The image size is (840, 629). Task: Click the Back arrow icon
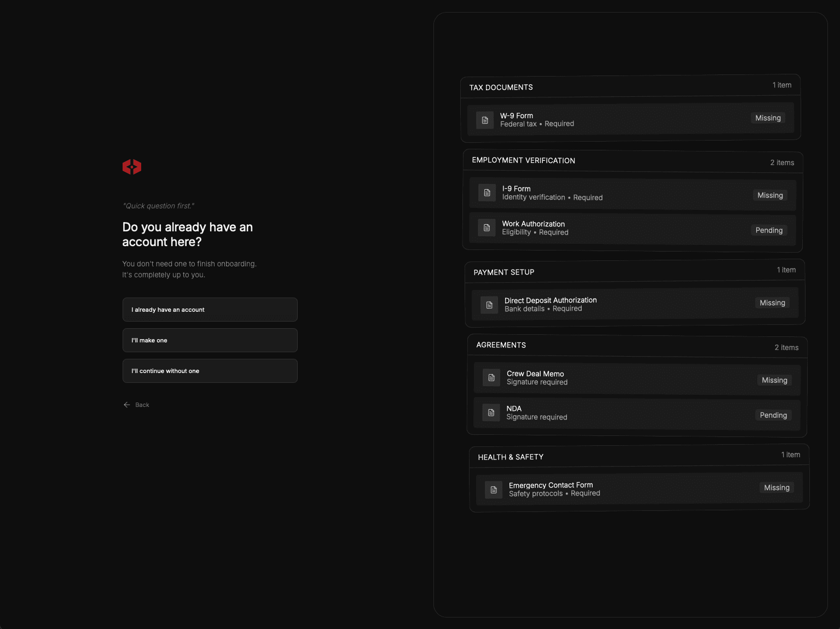pos(127,405)
